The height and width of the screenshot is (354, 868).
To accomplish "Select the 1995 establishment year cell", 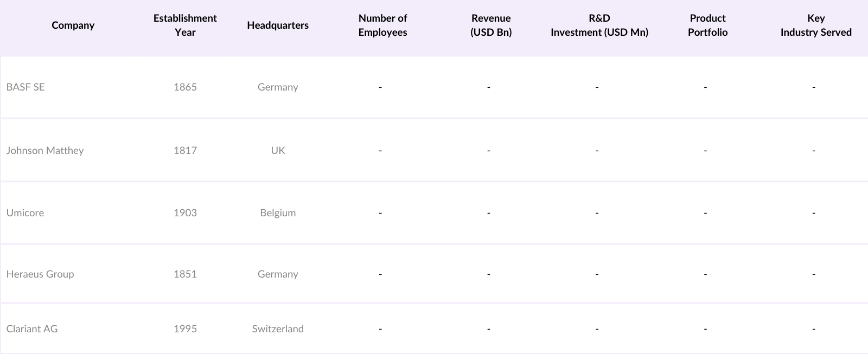I will click(x=185, y=329).
